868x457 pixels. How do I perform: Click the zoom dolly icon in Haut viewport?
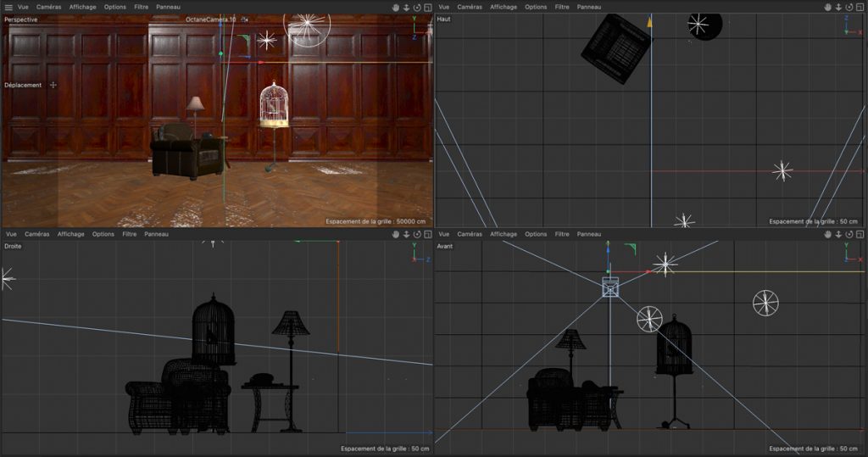tap(838, 7)
